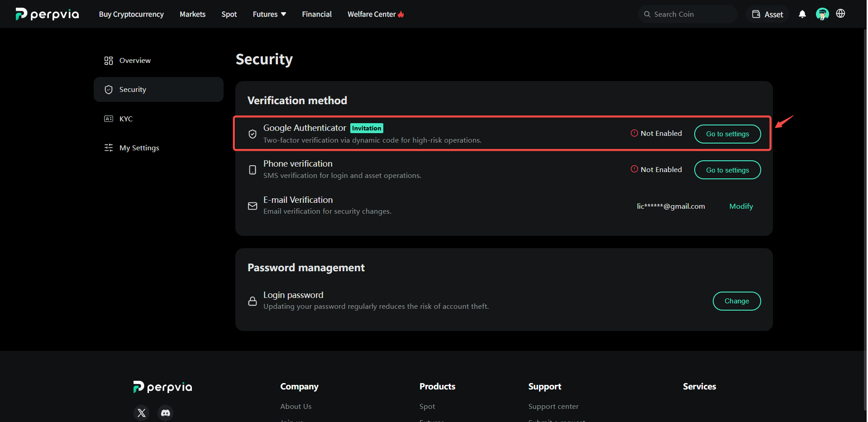The image size is (868, 422).
Task: Open the Discord icon in footer
Action: [166, 413]
